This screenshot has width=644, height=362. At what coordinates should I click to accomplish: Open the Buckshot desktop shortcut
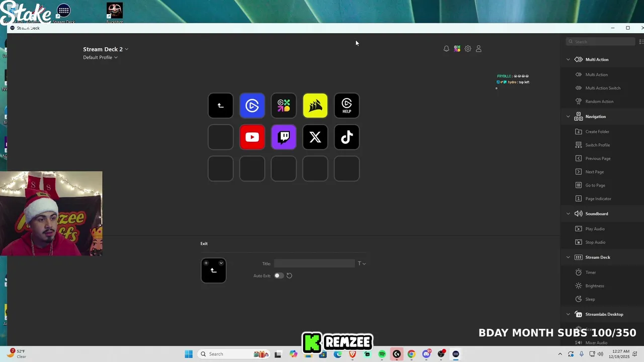tap(114, 13)
